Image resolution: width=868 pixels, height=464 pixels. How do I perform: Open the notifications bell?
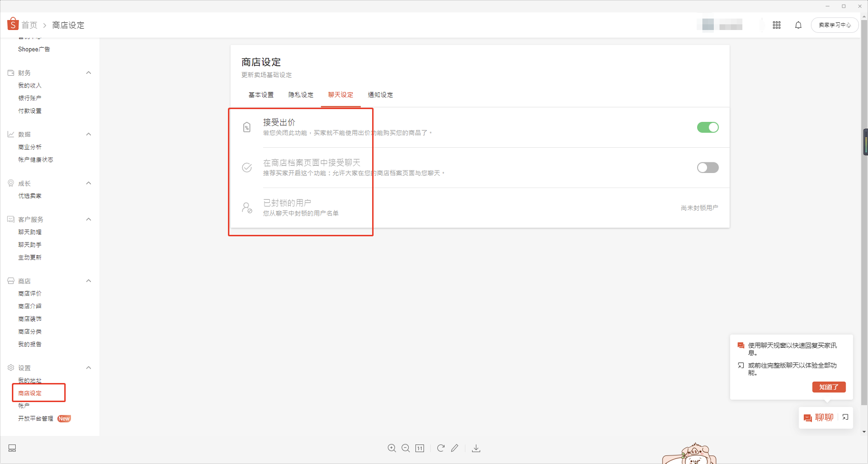click(798, 25)
